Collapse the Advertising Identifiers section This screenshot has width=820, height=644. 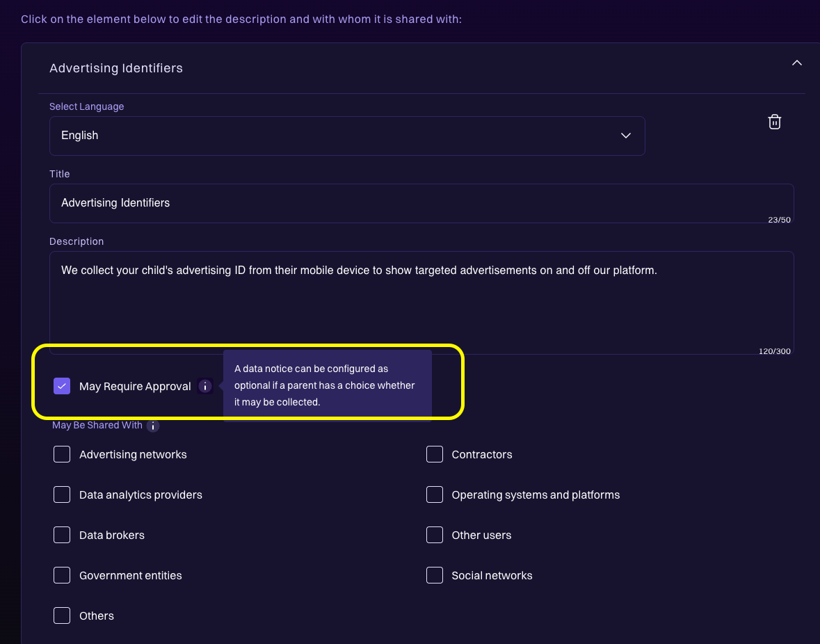coord(796,63)
